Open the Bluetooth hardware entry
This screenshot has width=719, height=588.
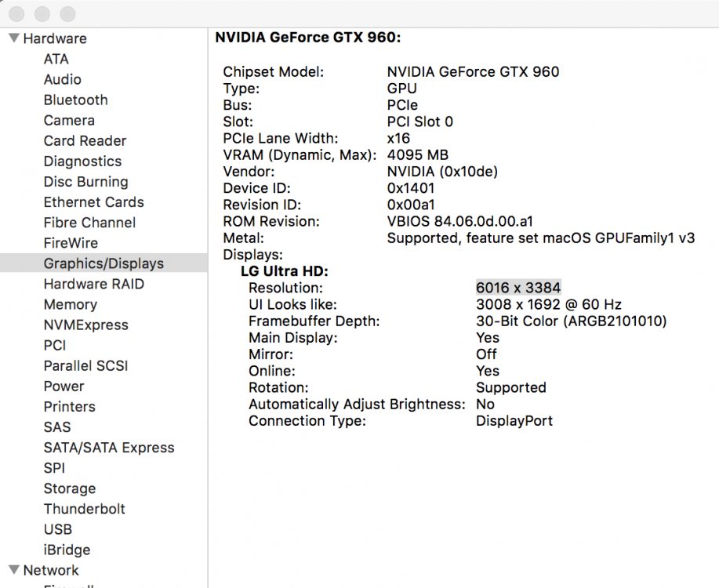(x=75, y=100)
